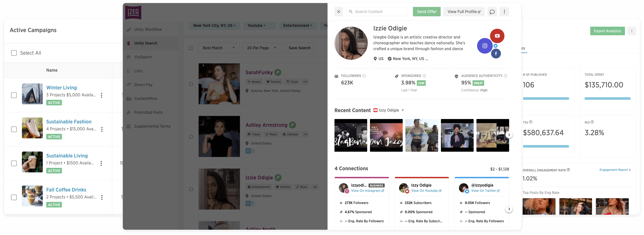Click the Save Search button
The width and height of the screenshot is (644, 235).
click(299, 48)
